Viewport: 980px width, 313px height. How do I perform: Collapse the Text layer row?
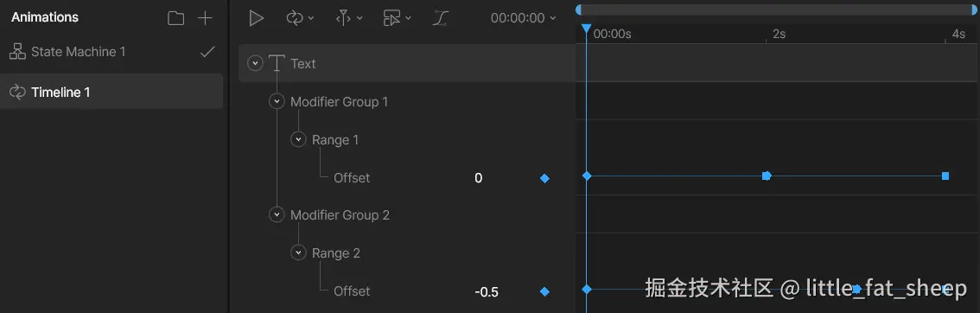[x=255, y=63]
